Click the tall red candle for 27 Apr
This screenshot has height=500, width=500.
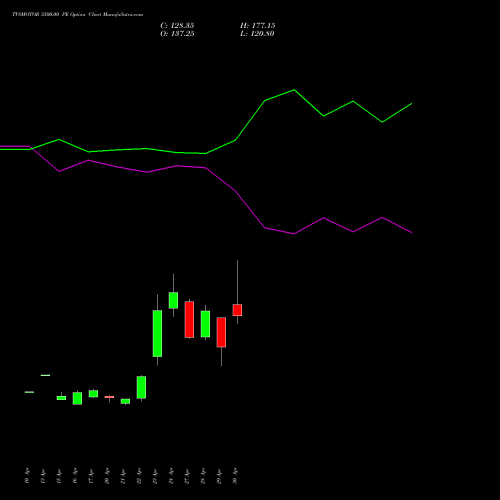(189, 319)
